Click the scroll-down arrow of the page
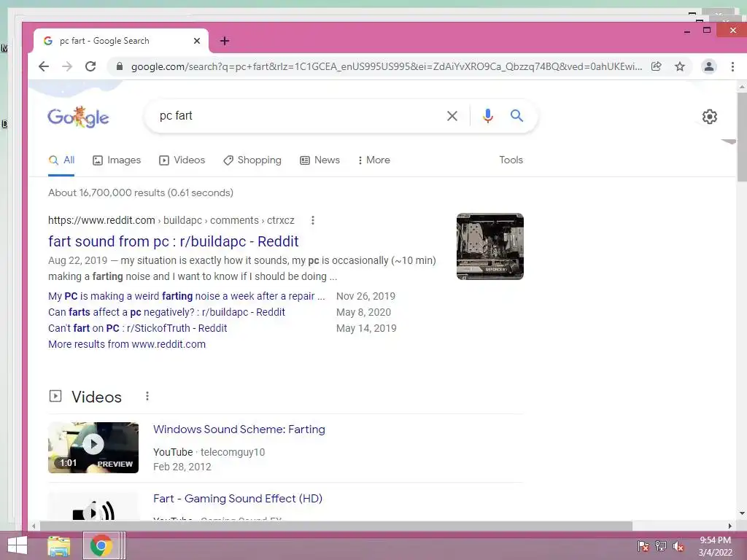 (x=742, y=513)
